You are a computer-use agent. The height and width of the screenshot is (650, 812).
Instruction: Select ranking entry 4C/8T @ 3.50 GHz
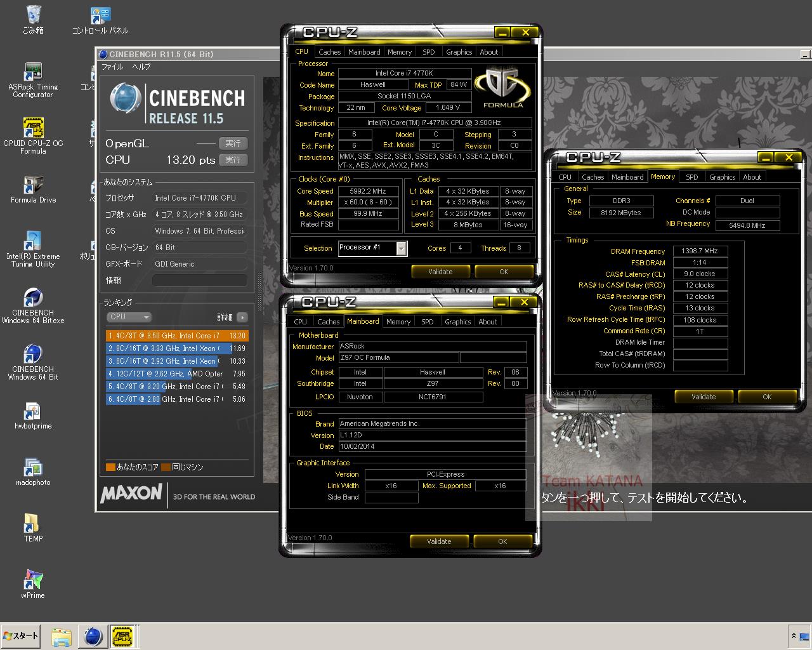177,335
